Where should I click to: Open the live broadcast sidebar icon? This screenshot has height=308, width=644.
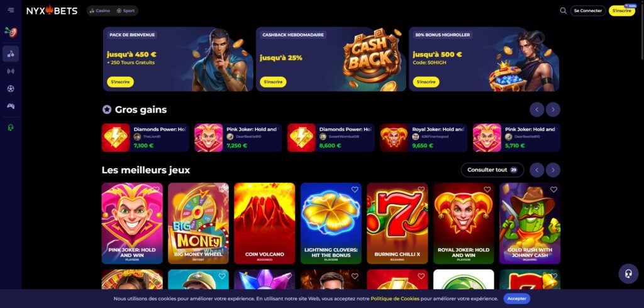pos(11,71)
